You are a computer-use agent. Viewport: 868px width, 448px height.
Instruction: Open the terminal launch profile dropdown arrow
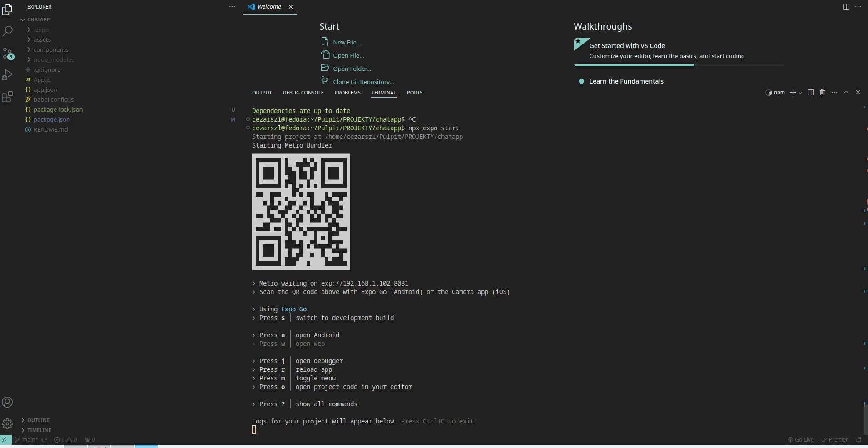tap(800, 93)
